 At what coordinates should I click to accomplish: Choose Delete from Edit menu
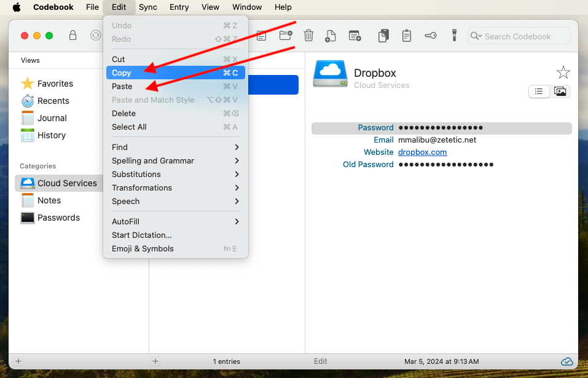point(176,113)
